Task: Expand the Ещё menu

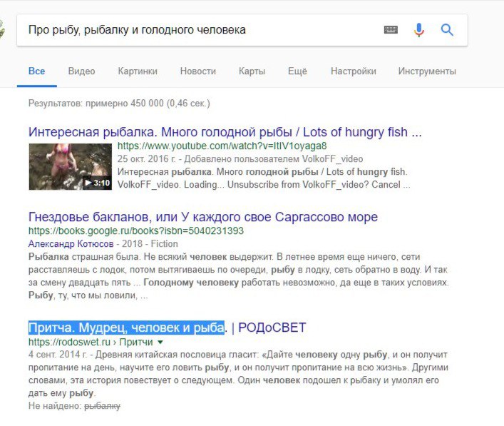Action: pos(298,71)
